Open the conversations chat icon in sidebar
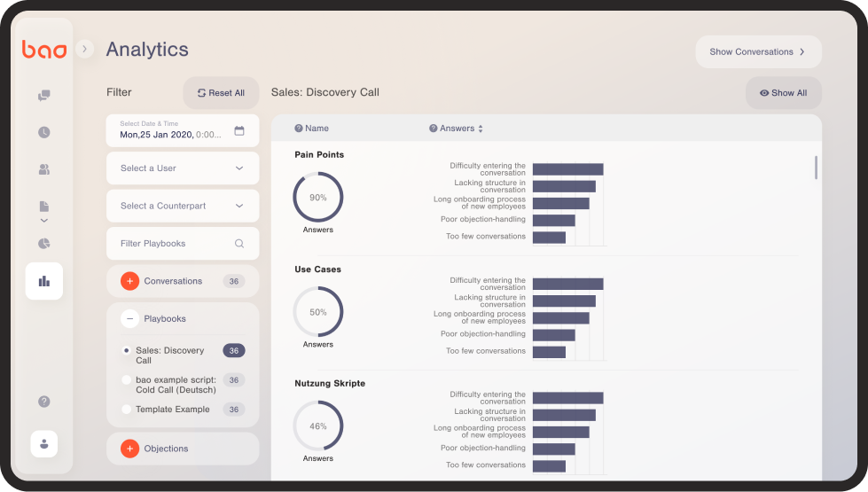Screen dimensions: 868x492 click(x=43, y=96)
